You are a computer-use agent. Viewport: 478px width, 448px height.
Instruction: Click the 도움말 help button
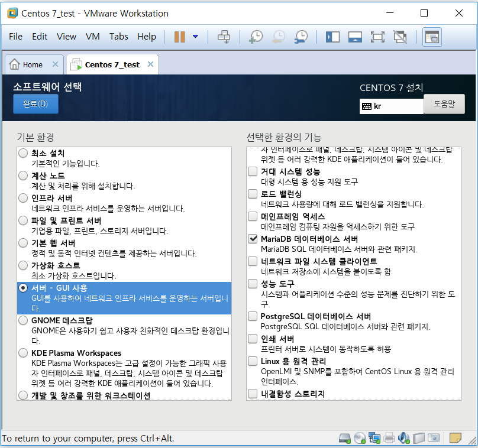point(444,104)
